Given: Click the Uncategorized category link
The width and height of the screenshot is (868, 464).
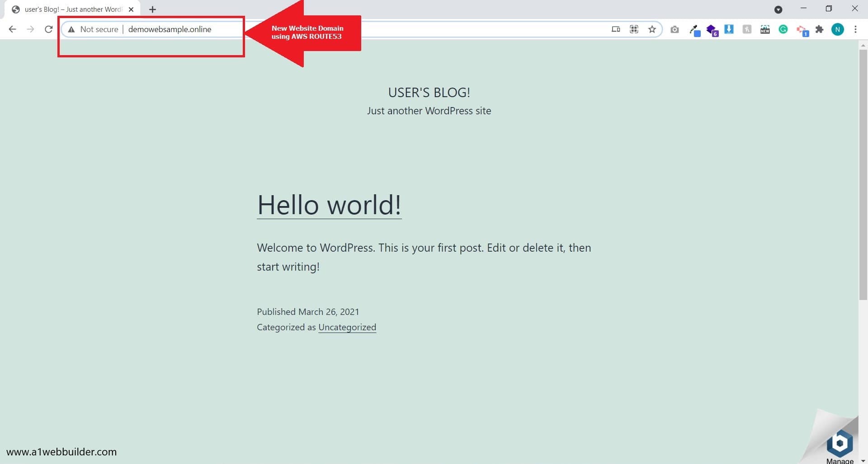Looking at the screenshot, I should 347,327.
